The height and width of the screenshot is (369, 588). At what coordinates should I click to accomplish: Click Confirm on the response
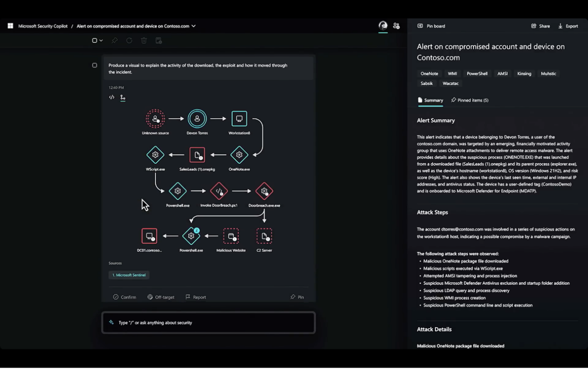pyautogui.click(x=125, y=297)
